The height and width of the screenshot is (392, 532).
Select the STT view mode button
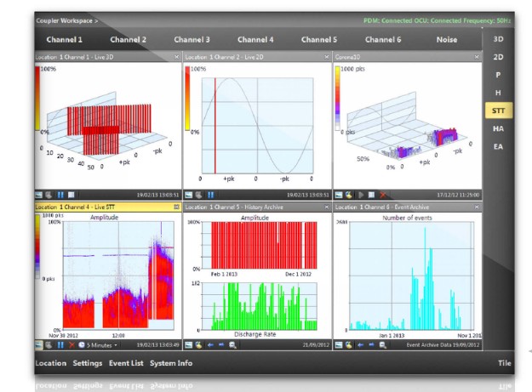pos(498,111)
